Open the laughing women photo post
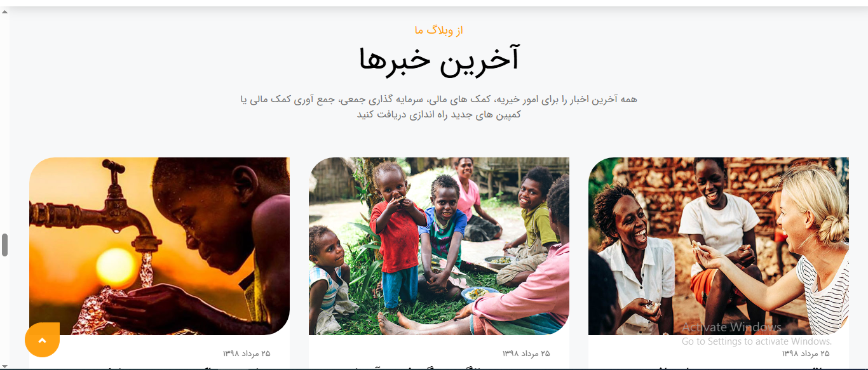The image size is (868, 370). [x=719, y=246]
